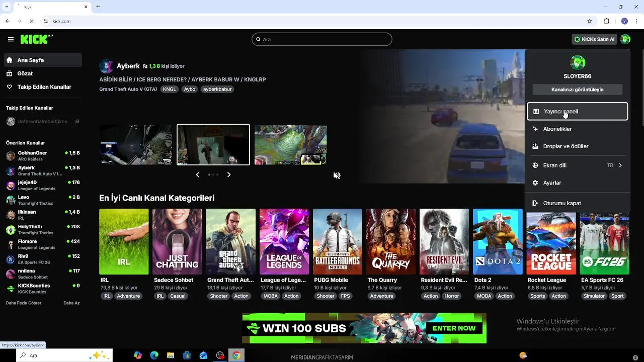
Task: Click browser reload/stop button
Action: 31,21
